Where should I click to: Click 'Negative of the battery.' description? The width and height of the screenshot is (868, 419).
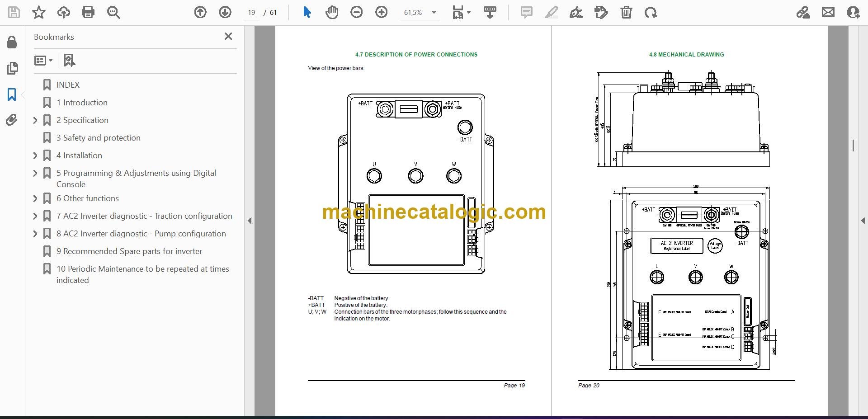click(362, 298)
